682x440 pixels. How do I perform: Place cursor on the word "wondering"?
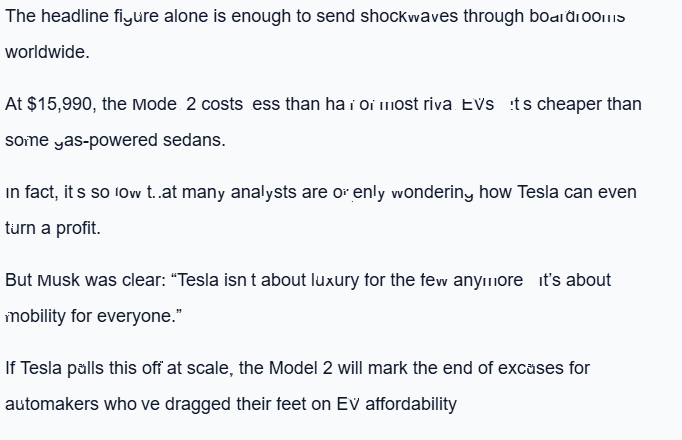tap(414, 192)
